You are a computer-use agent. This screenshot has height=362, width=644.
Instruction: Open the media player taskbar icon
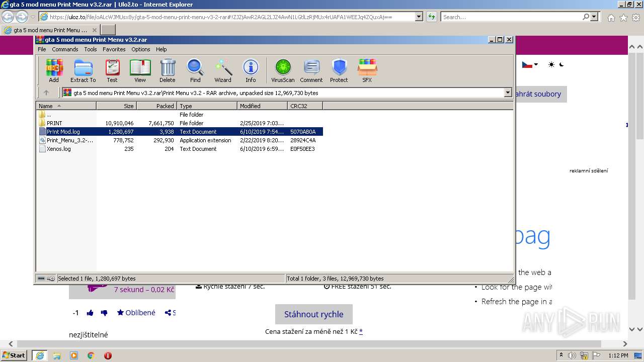[x=74, y=355]
